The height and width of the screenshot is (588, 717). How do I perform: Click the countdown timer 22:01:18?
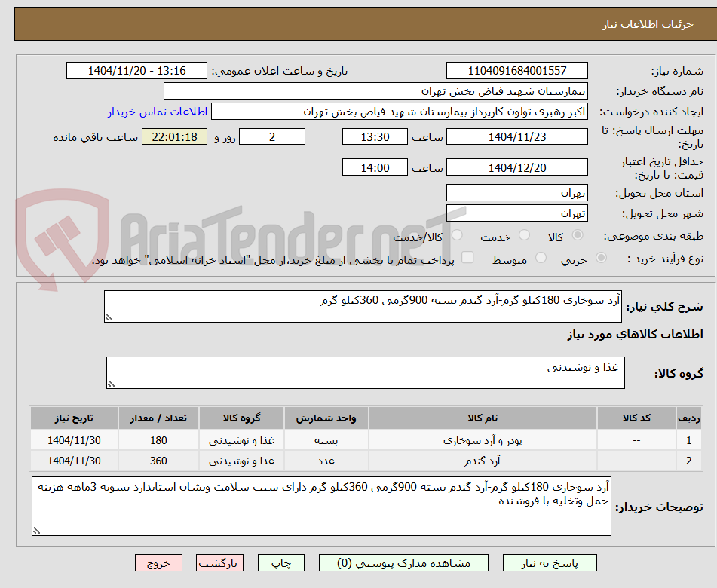174,136
